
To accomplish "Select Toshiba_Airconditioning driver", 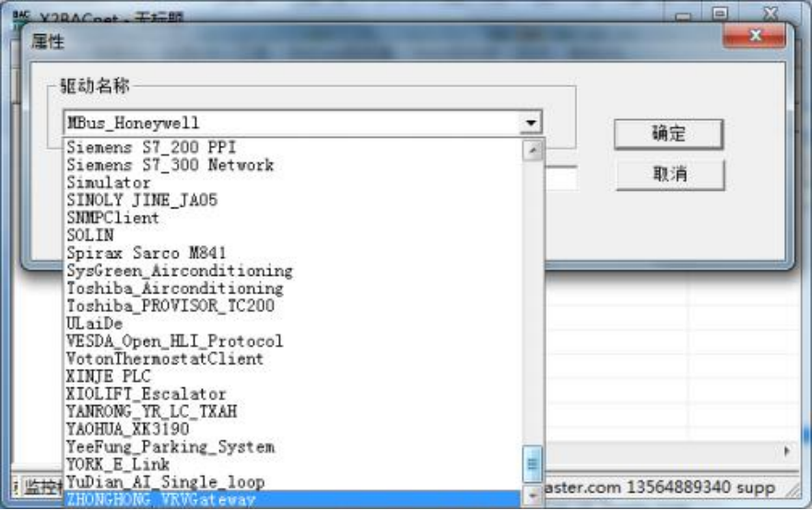I will (x=292, y=288).
